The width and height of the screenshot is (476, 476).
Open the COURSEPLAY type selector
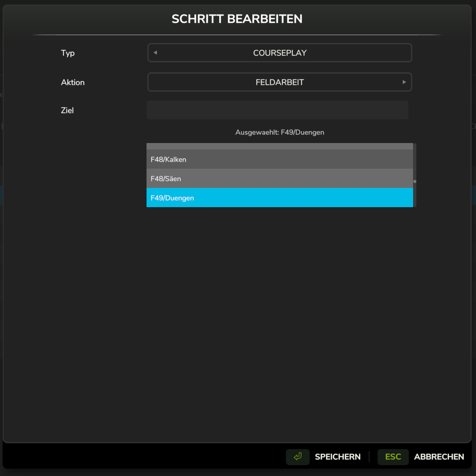point(279,52)
